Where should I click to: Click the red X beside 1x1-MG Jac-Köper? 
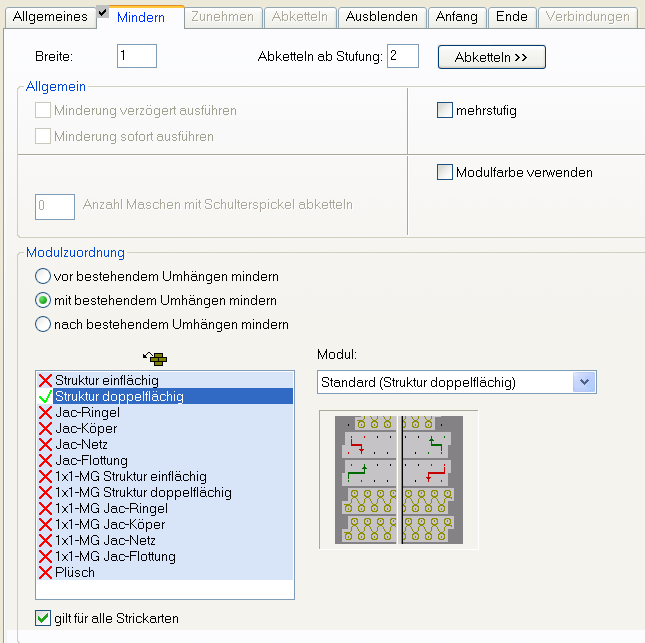pyautogui.click(x=45, y=524)
